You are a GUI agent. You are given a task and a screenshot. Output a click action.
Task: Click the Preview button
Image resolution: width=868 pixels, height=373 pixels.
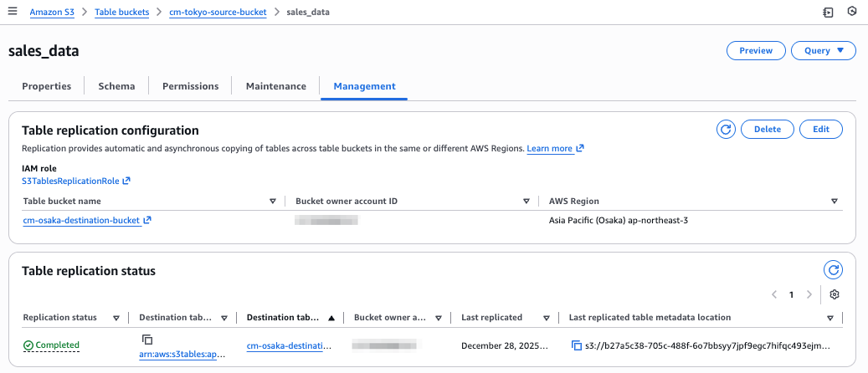pyautogui.click(x=756, y=50)
